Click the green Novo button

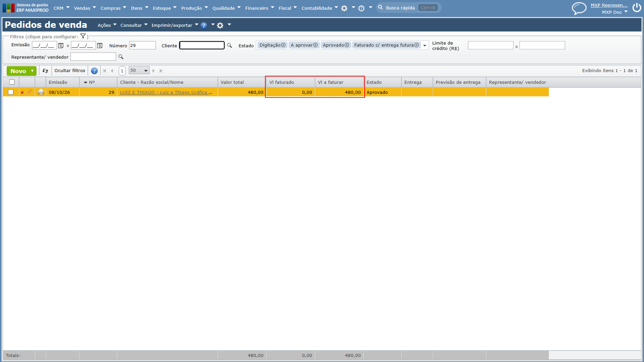coord(18,71)
